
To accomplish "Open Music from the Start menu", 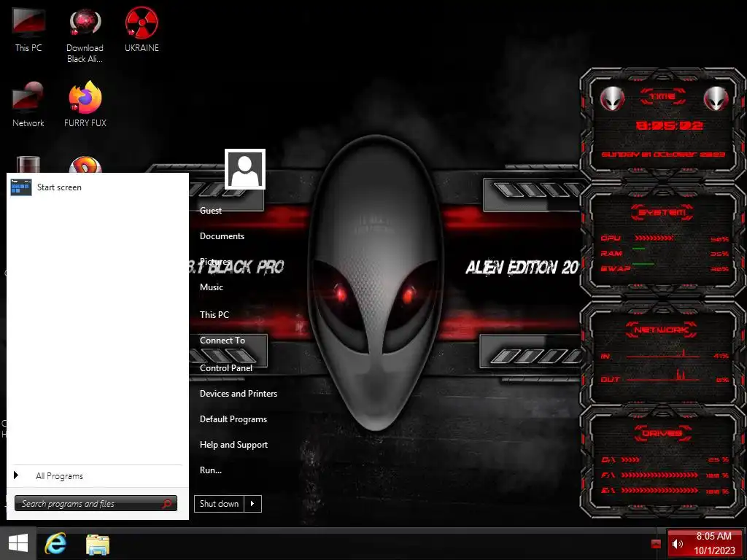I will (212, 287).
